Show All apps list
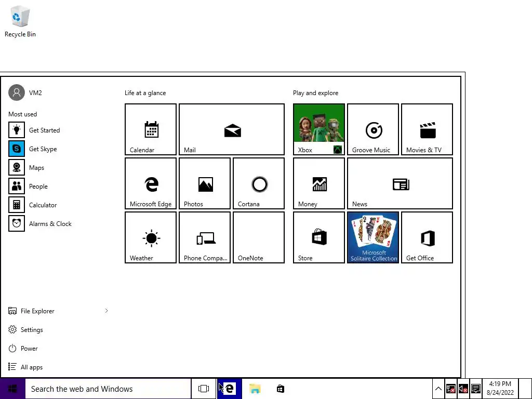The image size is (532, 399). coord(25,367)
